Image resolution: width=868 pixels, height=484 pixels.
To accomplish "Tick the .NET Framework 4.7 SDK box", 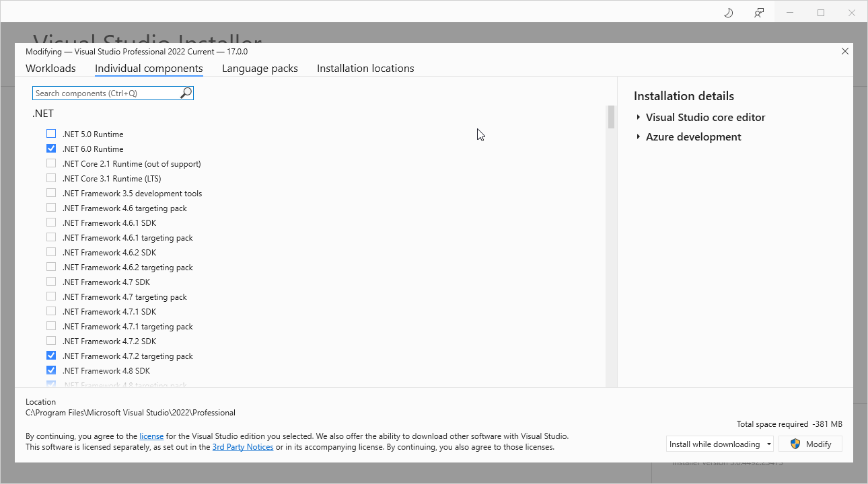I will click(51, 282).
